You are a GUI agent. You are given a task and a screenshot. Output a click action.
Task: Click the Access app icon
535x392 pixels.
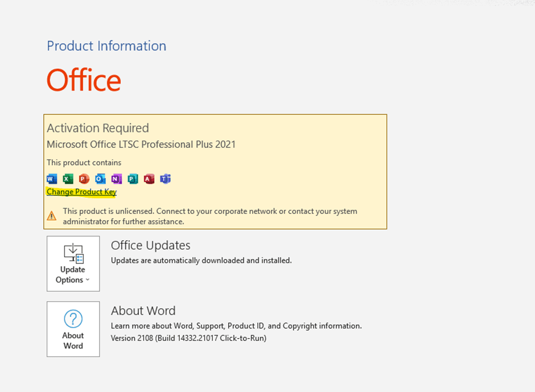point(149,179)
